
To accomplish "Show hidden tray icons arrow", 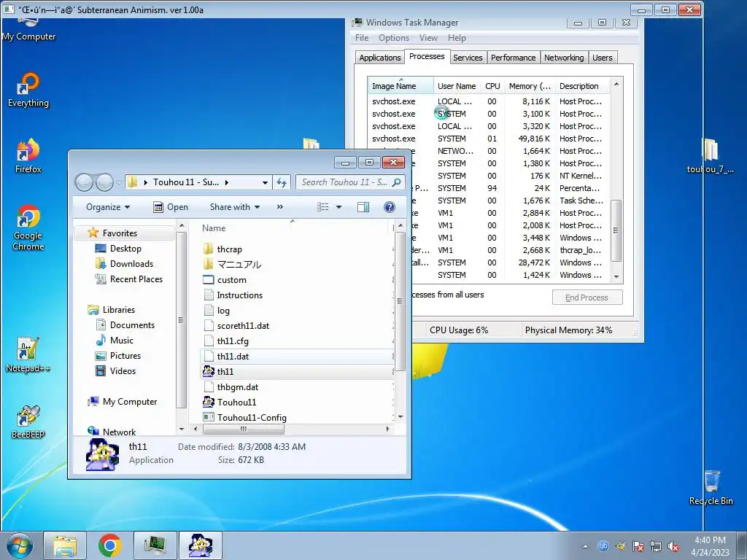I will click(585, 547).
